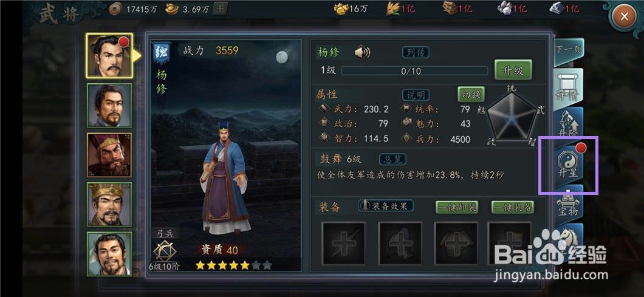Tap the empty helmet equipment slot
Viewport: 644px width, 297px height.
click(x=400, y=243)
